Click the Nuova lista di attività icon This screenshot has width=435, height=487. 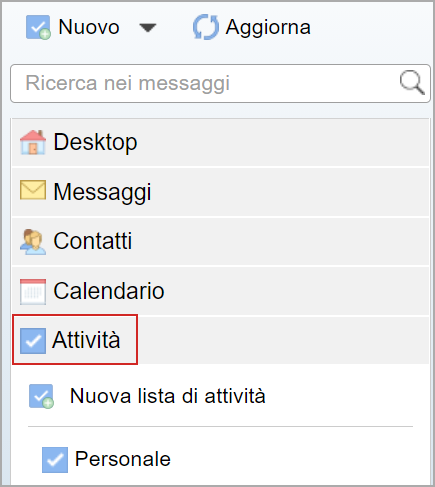41,397
